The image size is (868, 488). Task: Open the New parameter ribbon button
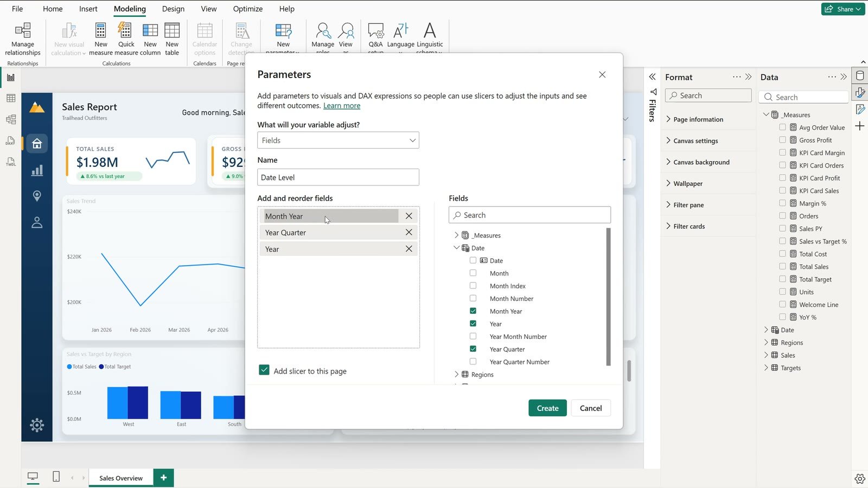(283, 38)
